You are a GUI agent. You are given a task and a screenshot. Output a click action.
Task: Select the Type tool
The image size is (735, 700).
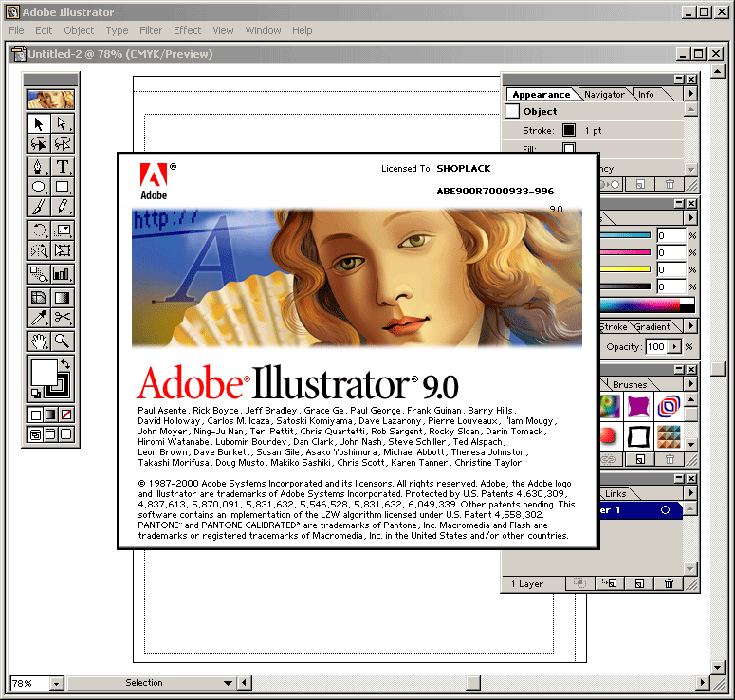pyautogui.click(x=62, y=167)
